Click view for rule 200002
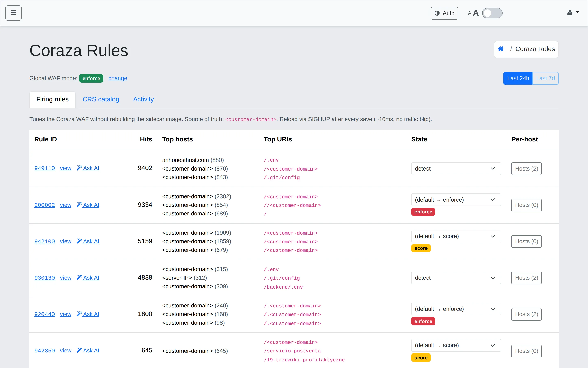Screen dimensions: 588x368 [66, 205]
